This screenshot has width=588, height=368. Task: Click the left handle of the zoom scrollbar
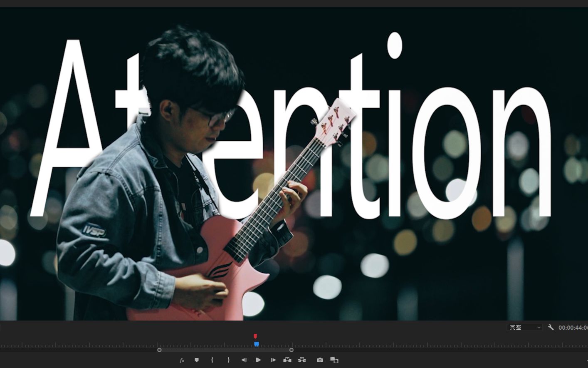click(159, 350)
